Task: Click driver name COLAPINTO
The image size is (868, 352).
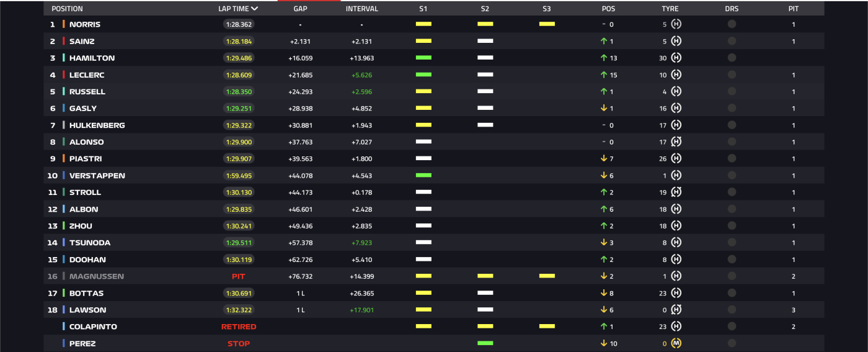Action: (93, 326)
